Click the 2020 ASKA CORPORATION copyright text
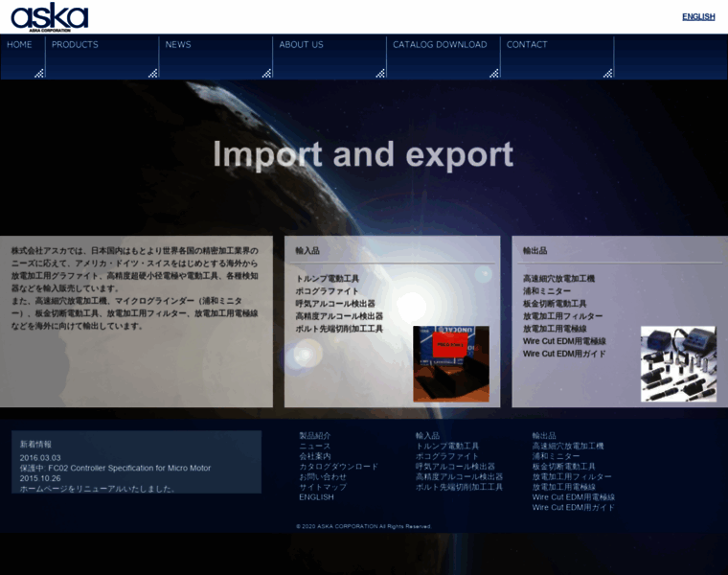The width and height of the screenshot is (728, 575). pyautogui.click(x=364, y=526)
